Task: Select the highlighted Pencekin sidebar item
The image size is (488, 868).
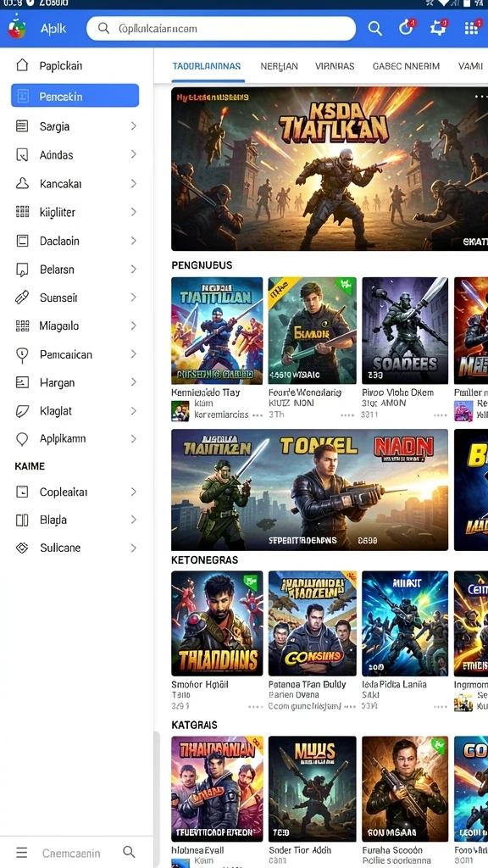Action: click(75, 96)
